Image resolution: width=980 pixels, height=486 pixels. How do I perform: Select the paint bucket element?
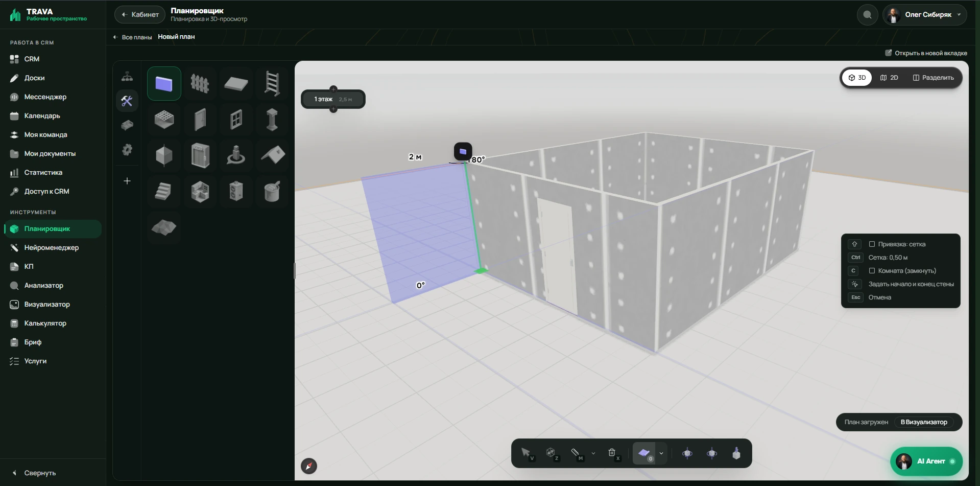[272, 192]
